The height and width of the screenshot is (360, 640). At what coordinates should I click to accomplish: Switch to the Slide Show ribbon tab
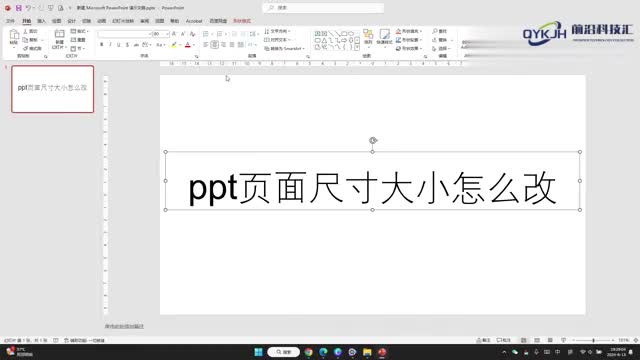click(x=123, y=21)
